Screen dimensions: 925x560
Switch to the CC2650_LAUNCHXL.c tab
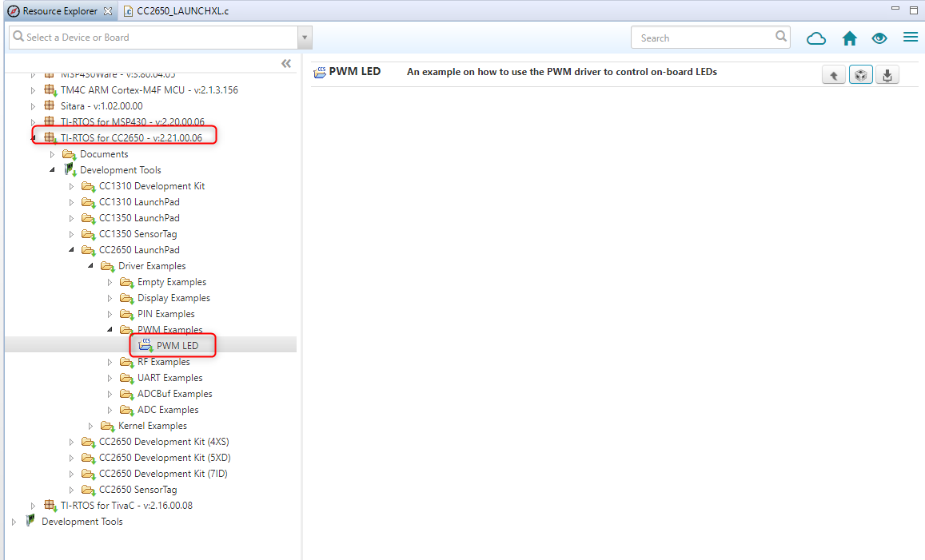[177, 11]
